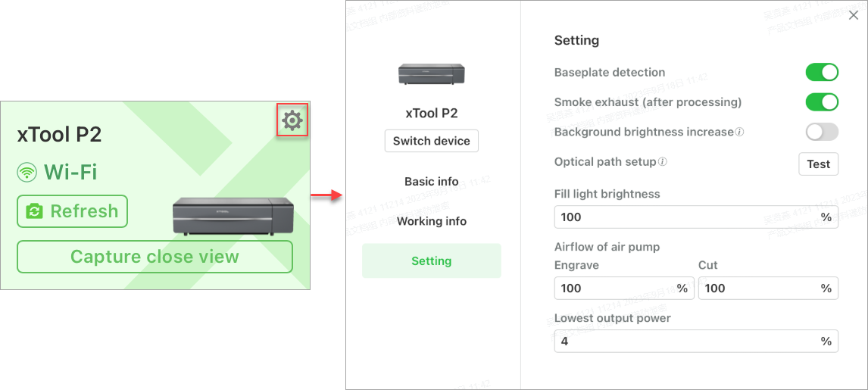This screenshot has height=390, width=868.
Task: Click Test for optical path setup
Action: (x=818, y=164)
